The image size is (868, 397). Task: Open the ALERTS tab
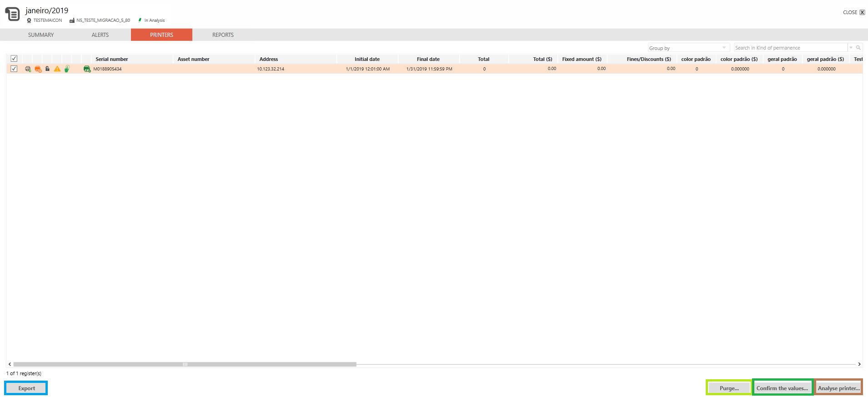tap(100, 35)
